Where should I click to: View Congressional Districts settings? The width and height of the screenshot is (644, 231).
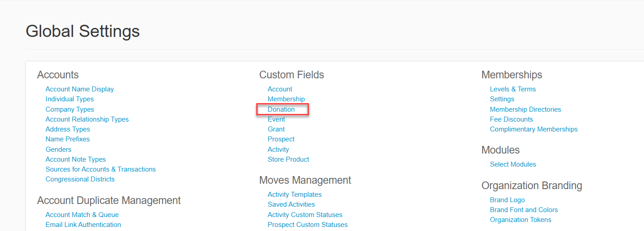coord(80,179)
